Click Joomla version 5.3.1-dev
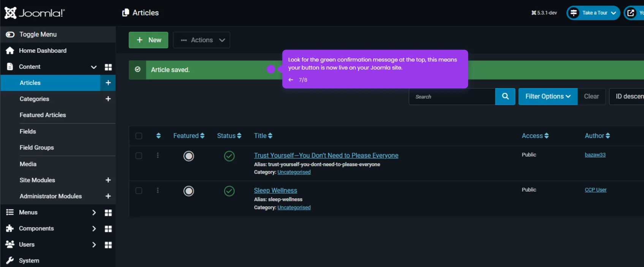The height and width of the screenshot is (267, 644). tap(544, 13)
